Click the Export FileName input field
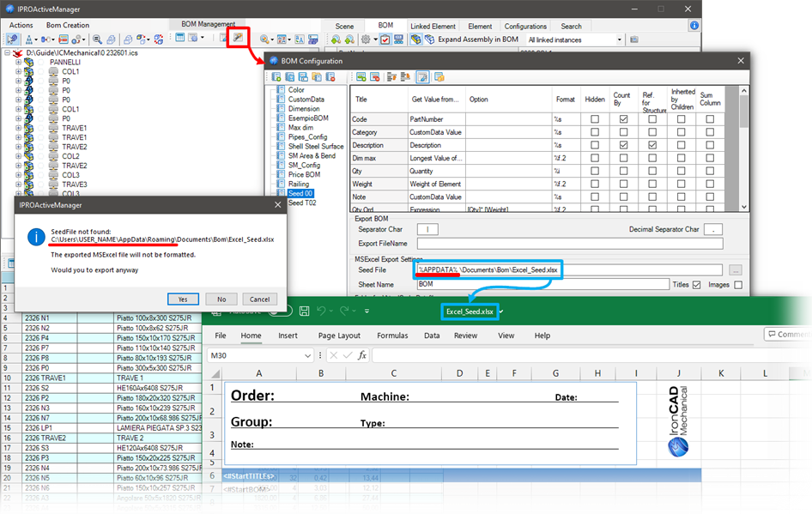Screen dimensions: 812x514 (x=570, y=244)
